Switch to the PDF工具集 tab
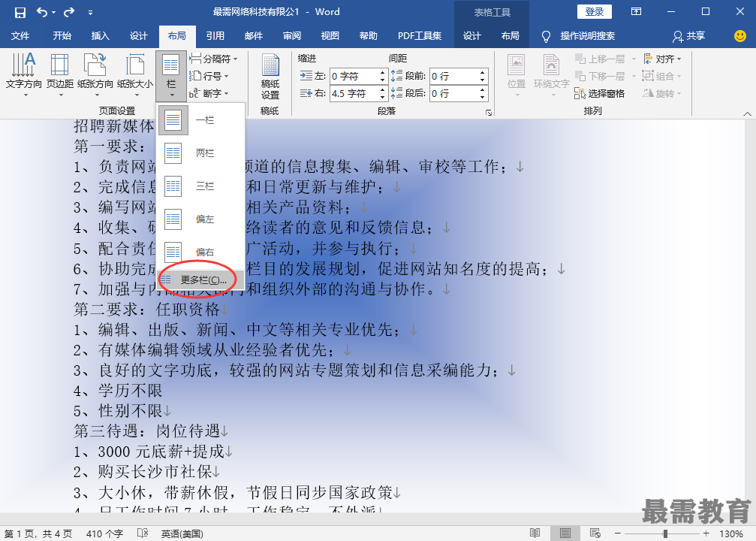 coord(420,36)
